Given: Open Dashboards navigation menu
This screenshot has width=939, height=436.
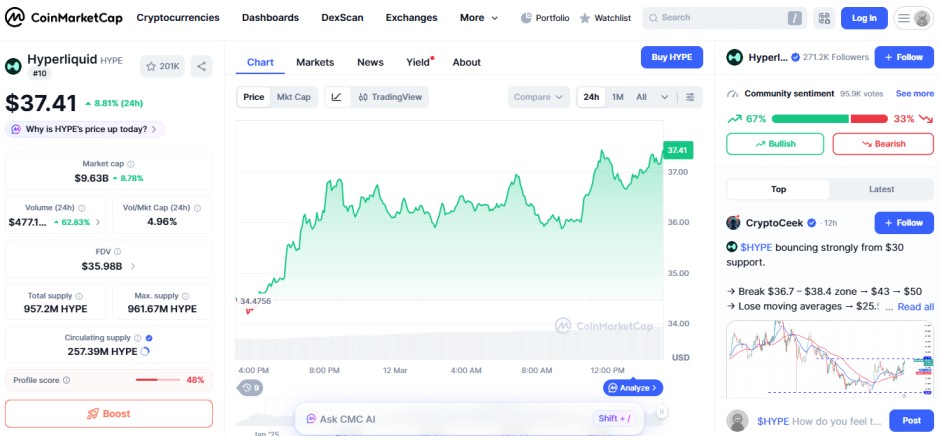Looking at the screenshot, I should click(x=270, y=18).
